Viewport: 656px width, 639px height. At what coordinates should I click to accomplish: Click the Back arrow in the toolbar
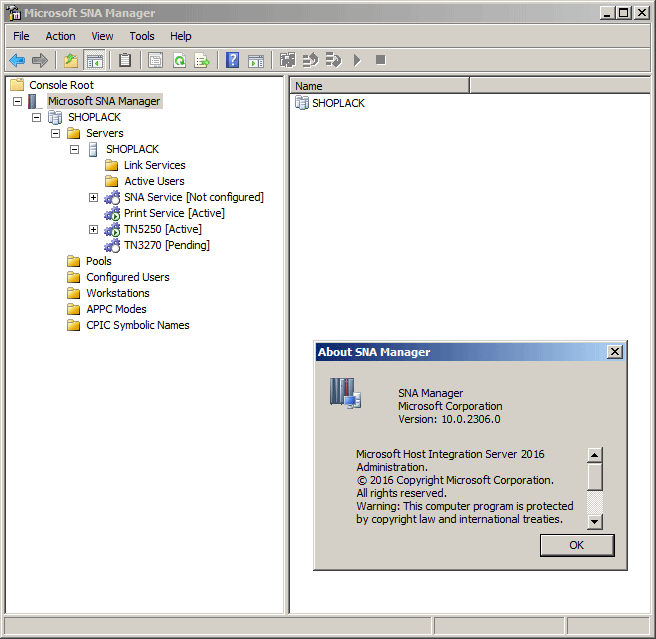coord(17,61)
